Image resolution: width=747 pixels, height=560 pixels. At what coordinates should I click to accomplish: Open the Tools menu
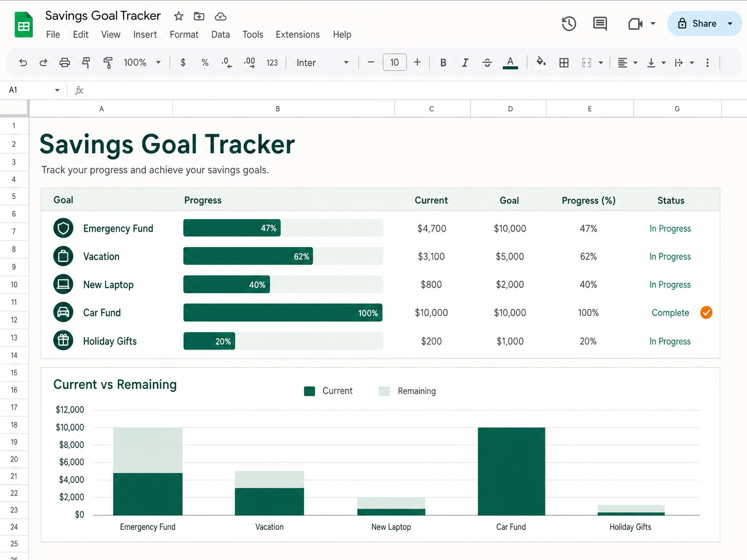coord(253,34)
